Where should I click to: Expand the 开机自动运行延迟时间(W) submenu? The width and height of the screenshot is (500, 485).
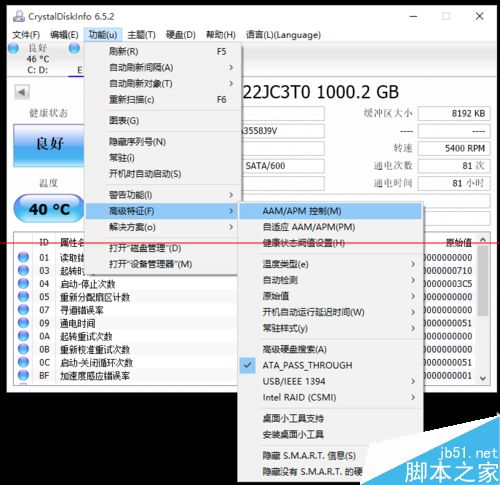(x=330, y=312)
